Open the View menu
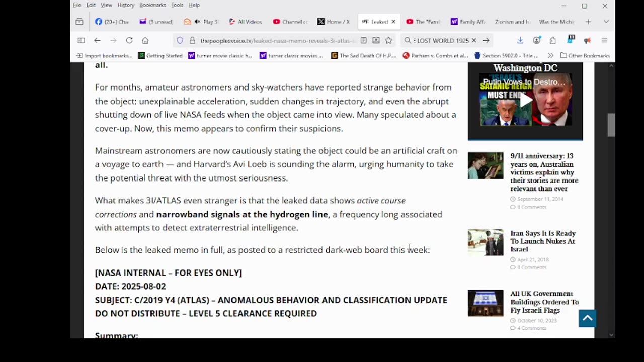The image size is (644, 362). 106,5
